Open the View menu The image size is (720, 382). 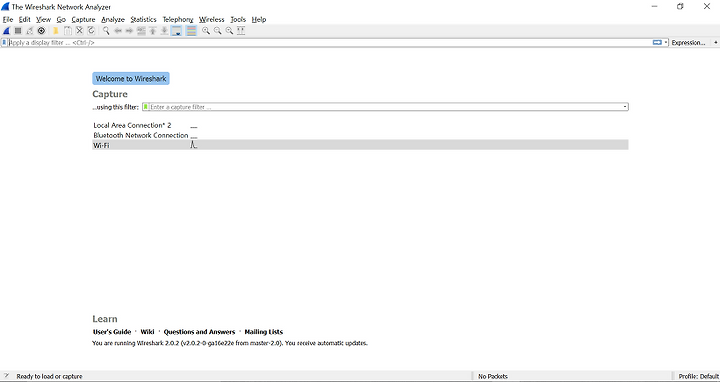coord(43,19)
